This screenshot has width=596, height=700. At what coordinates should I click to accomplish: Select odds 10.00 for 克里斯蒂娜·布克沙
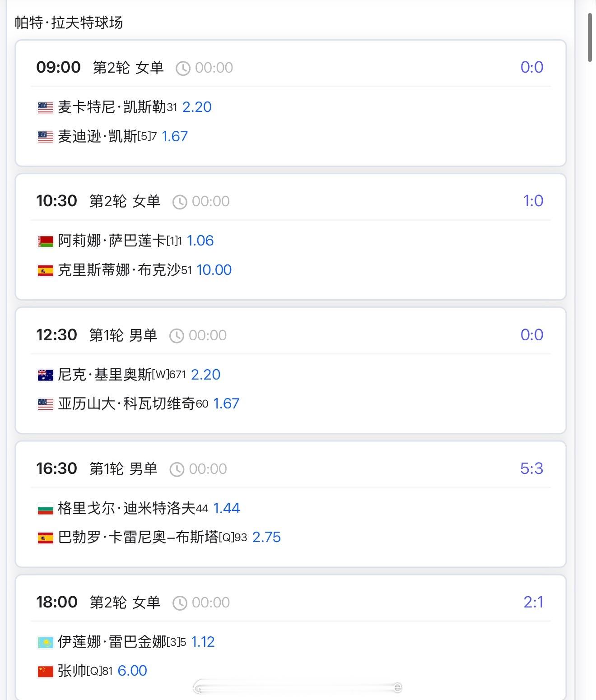click(x=214, y=270)
